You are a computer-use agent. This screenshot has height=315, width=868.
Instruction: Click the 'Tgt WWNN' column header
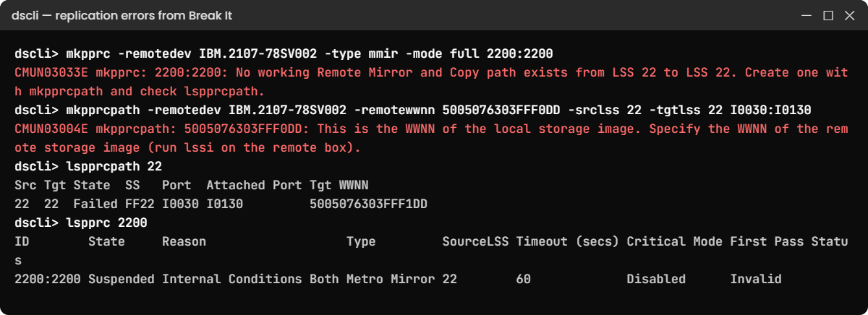[x=339, y=186]
